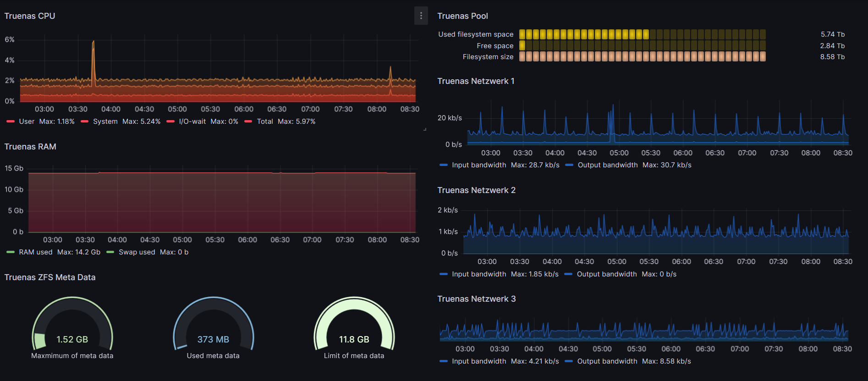
Task: Open Netzwerk 2 Output bandwidth color swatch
Action: [568, 274]
